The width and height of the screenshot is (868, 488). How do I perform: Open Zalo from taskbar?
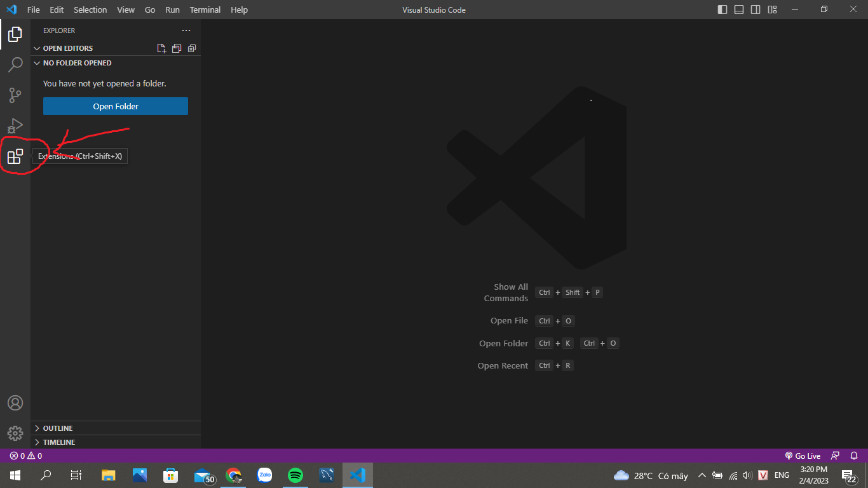coord(264,475)
